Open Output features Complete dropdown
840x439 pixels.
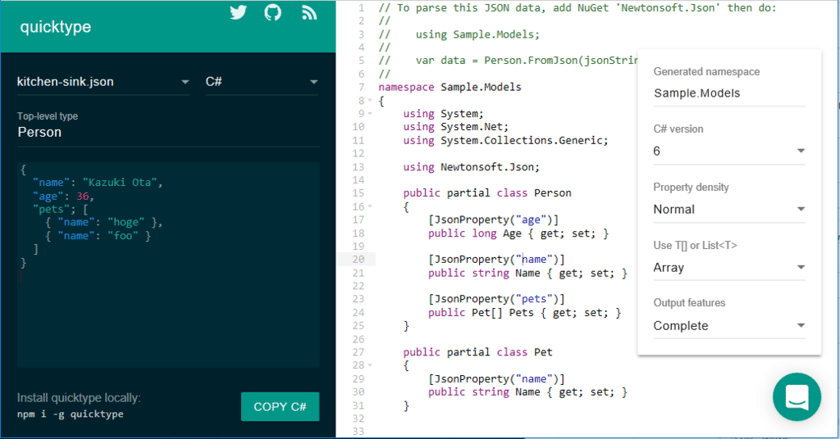coord(729,325)
